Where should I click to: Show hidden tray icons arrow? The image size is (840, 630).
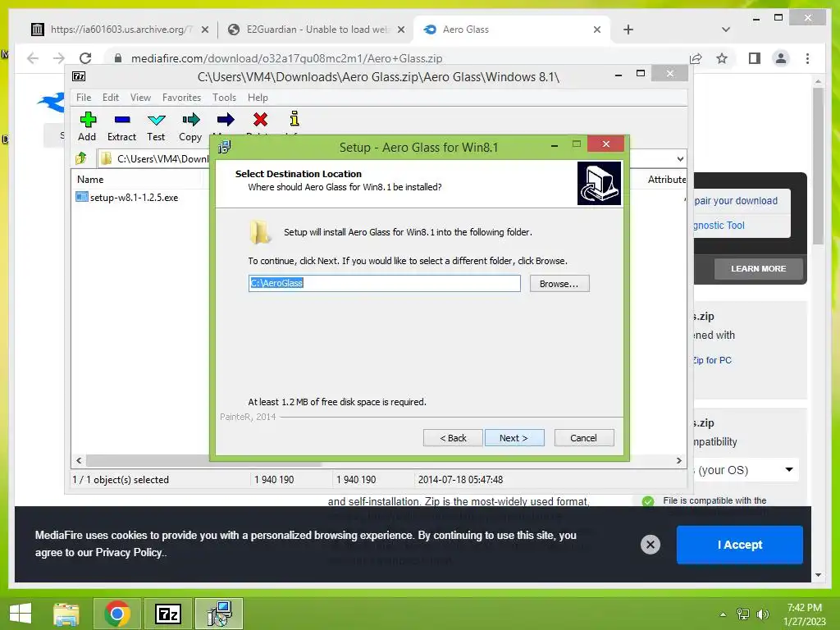pos(724,614)
